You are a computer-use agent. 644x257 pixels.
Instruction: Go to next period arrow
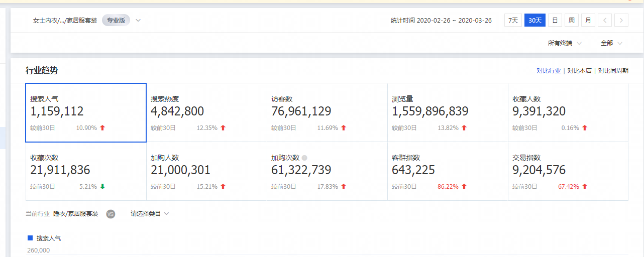(621, 21)
